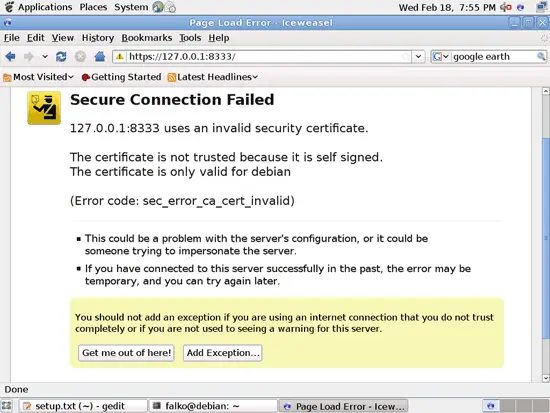This screenshot has height=413, width=550.
Task: Open the Latest Headlines feed dropdown
Action: click(x=213, y=77)
